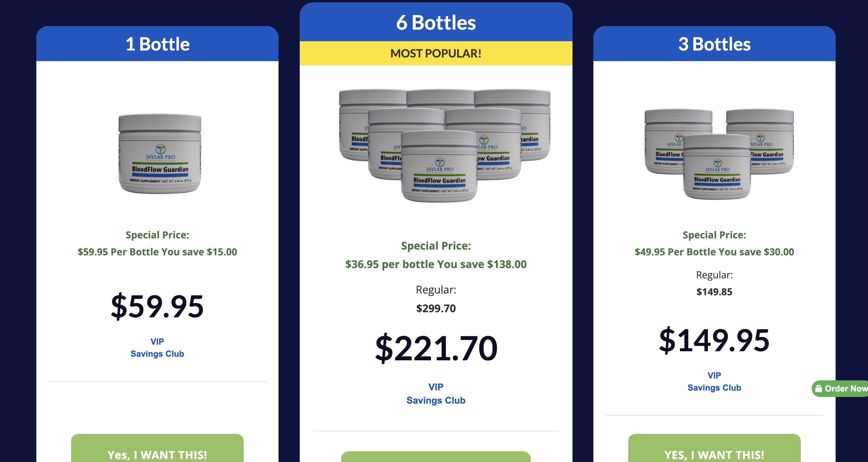Image resolution: width=868 pixels, height=462 pixels.
Task: Click the three-bottle product image
Action: pyautogui.click(x=719, y=154)
